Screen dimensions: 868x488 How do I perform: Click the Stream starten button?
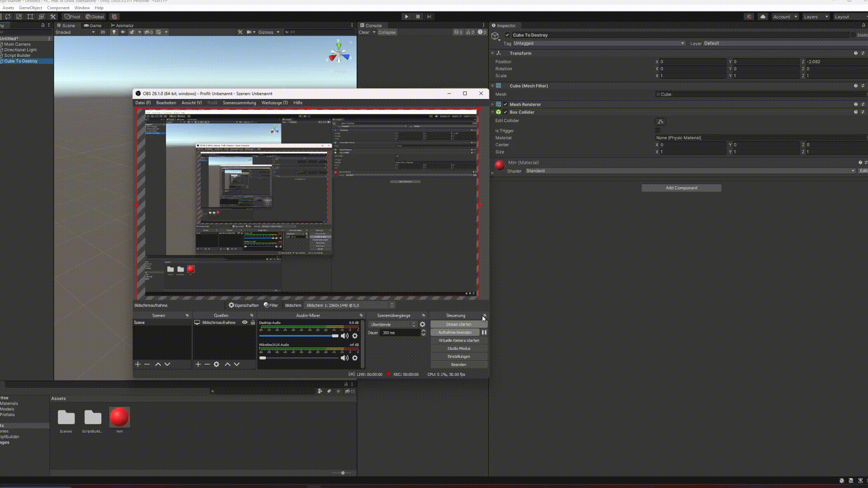pos(458,324)
